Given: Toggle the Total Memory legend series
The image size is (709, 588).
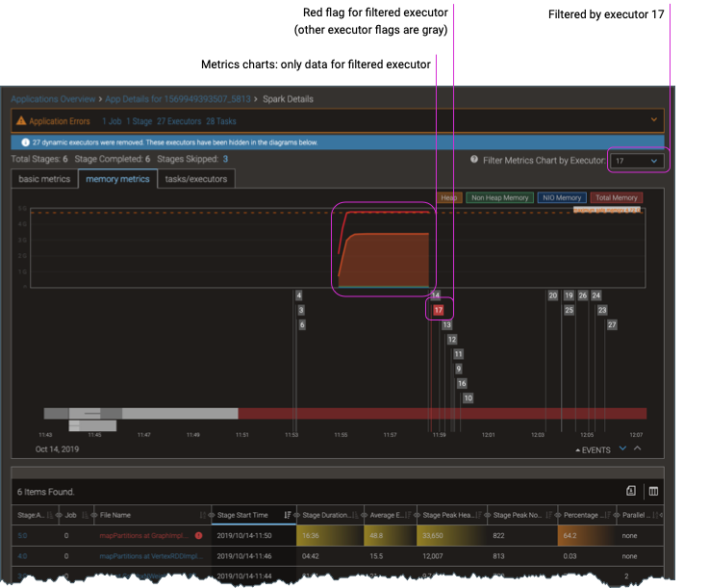Looking at the screenshot, I should click(617, 197).
